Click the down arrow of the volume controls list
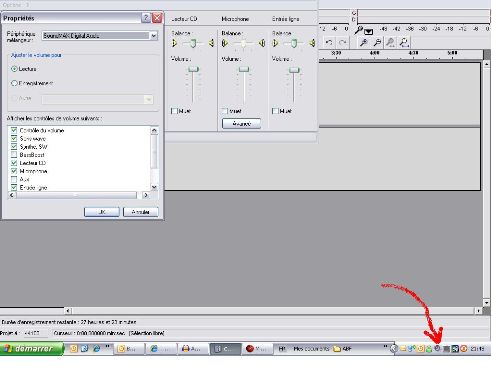Screen dimensions: 492x369 (x=154, y=187)
